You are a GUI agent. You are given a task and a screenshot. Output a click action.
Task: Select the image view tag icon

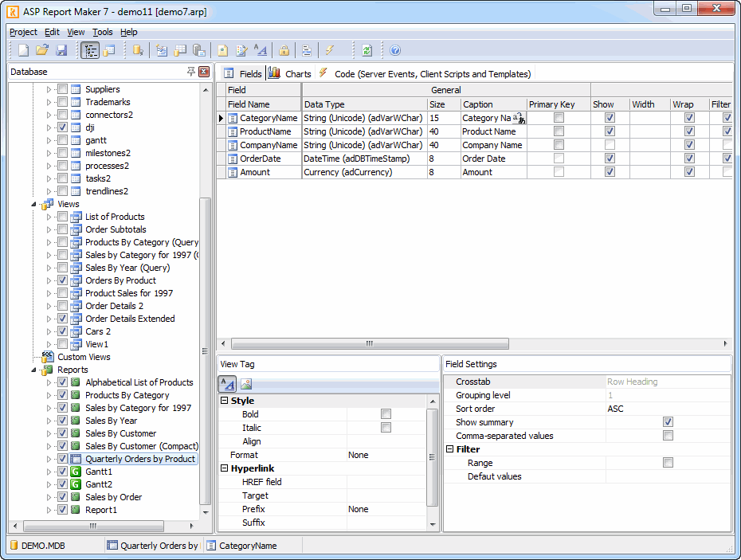247,384
